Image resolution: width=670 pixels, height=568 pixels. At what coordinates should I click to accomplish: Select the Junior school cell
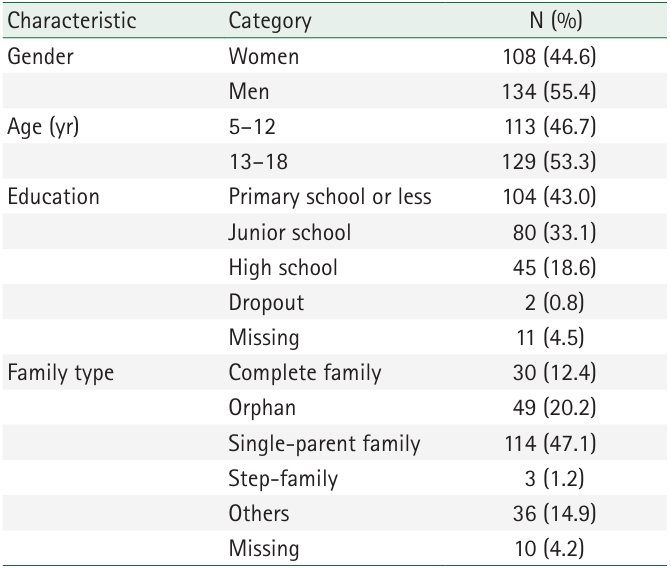click(x=290, y=232)
